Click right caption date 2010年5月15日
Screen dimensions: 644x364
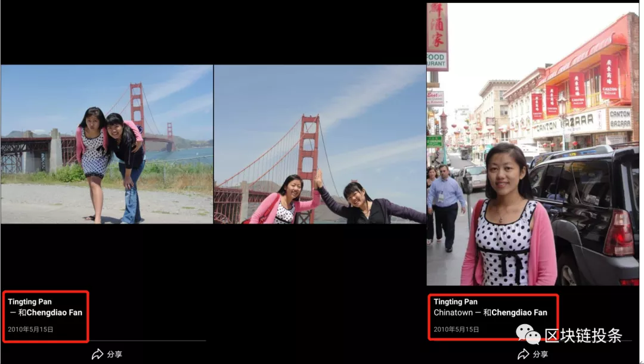(x=456, y=329)
